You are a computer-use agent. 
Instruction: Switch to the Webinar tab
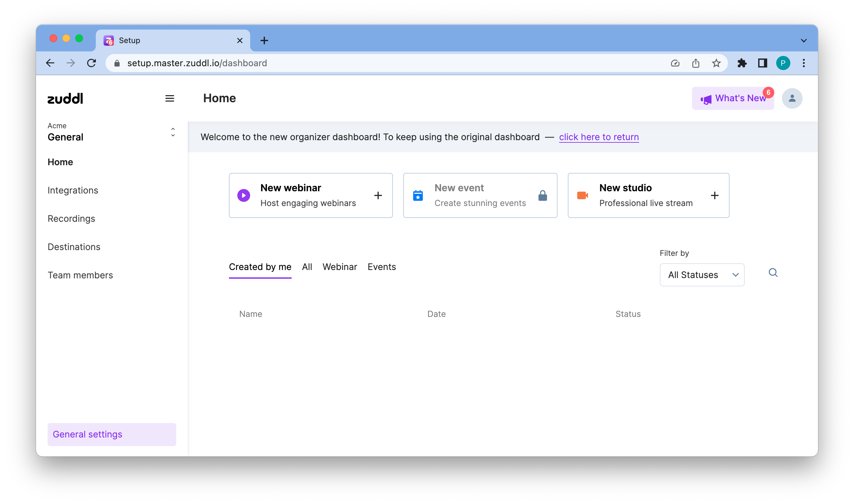point(339,267)
